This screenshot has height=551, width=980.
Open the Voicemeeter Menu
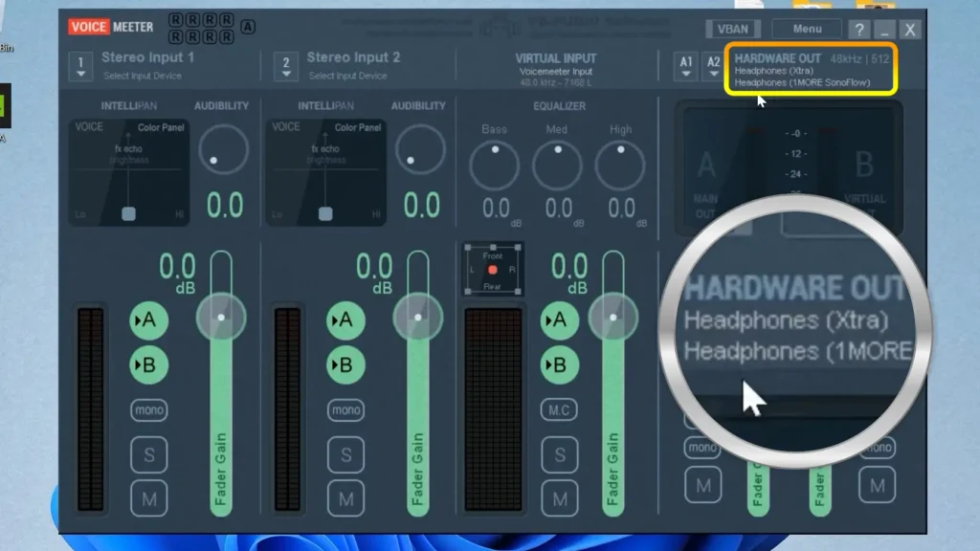click(807, 29)
